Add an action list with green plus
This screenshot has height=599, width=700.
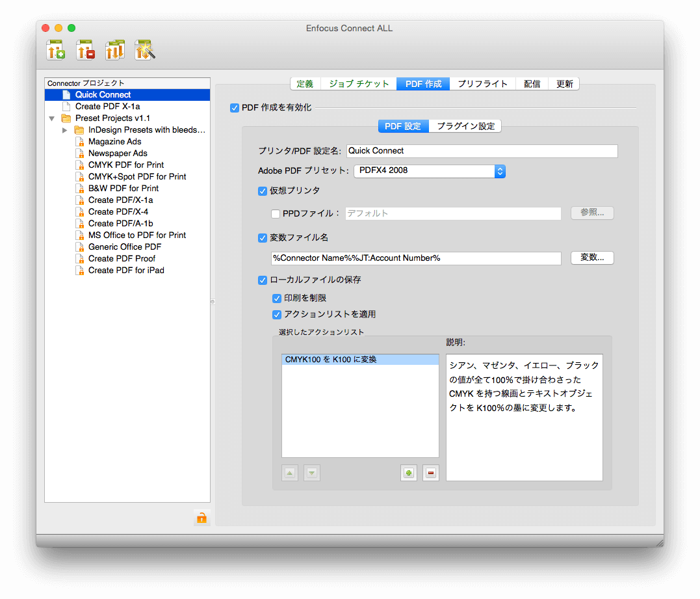408,473
